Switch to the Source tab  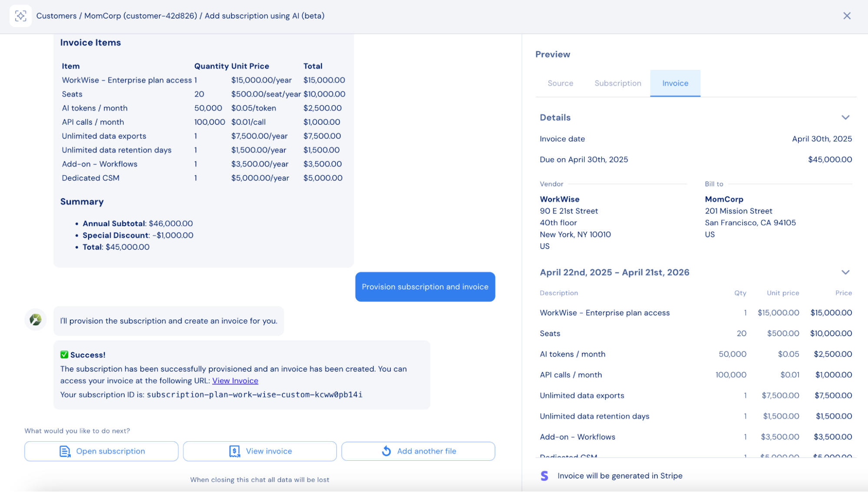click(560, 83)
